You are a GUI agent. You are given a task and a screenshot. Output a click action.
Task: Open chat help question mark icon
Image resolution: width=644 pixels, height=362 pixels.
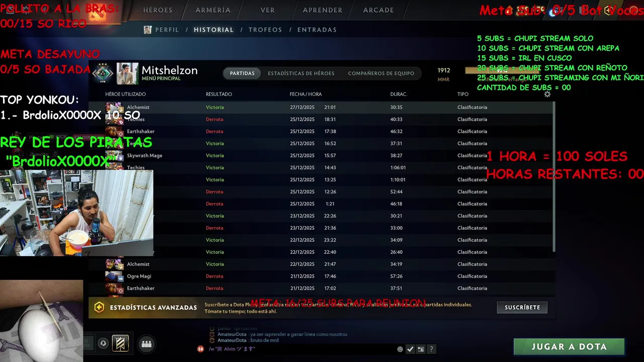click(431, 349)
